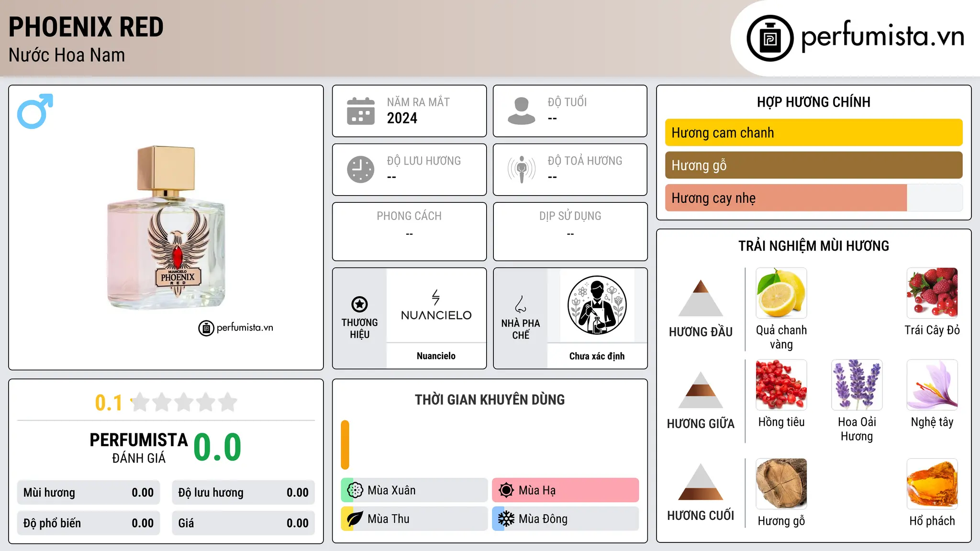Click the release year value 2024
Image resolution: width=980 pixels, height=551 pixels.
coord(402,118)
